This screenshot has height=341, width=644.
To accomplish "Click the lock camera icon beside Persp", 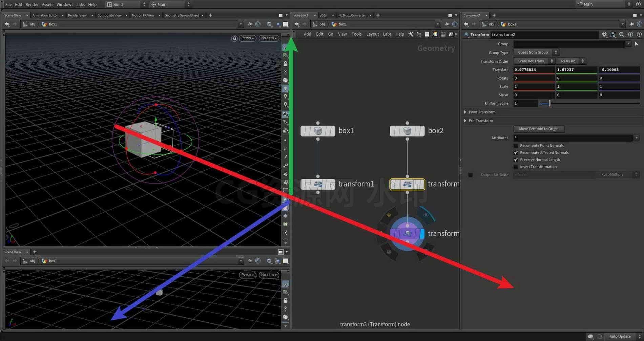I will click(x=234, y=38).
